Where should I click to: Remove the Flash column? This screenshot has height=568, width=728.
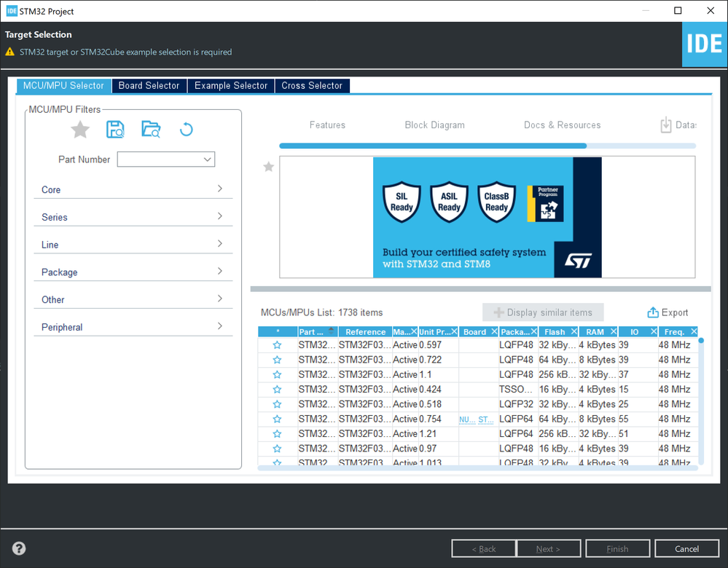coord(574,331)
